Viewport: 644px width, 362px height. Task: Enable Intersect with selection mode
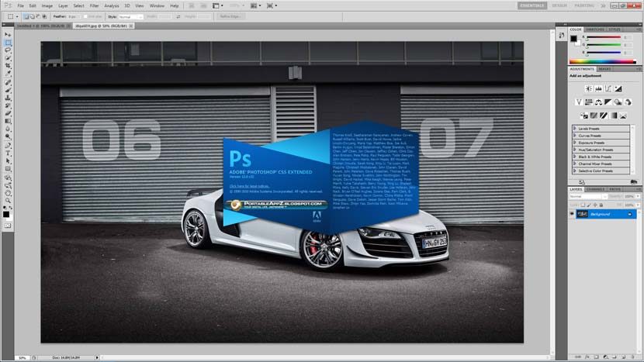[44, 17]
